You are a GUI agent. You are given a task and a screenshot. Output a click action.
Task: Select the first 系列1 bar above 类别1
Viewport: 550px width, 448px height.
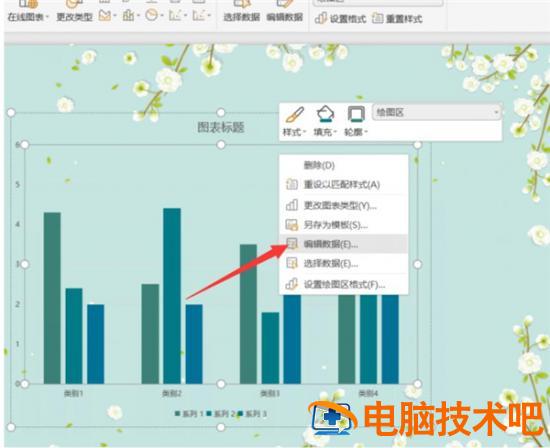coord(52,298)
